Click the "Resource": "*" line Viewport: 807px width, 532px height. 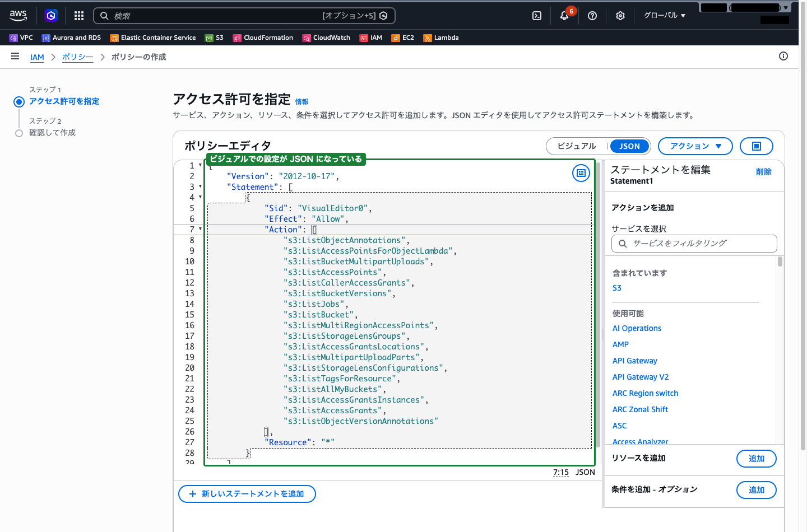300,442
